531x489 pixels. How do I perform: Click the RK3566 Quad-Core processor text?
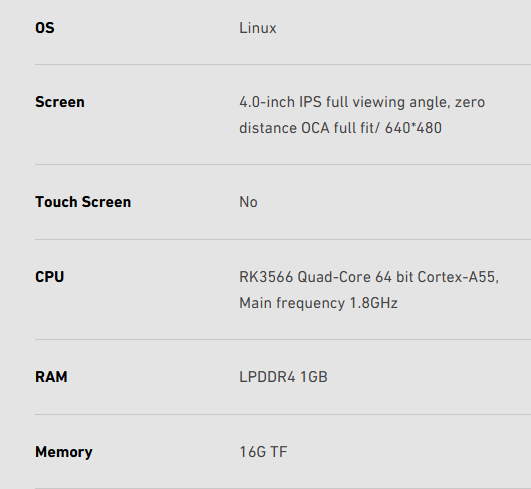point(369,277)
